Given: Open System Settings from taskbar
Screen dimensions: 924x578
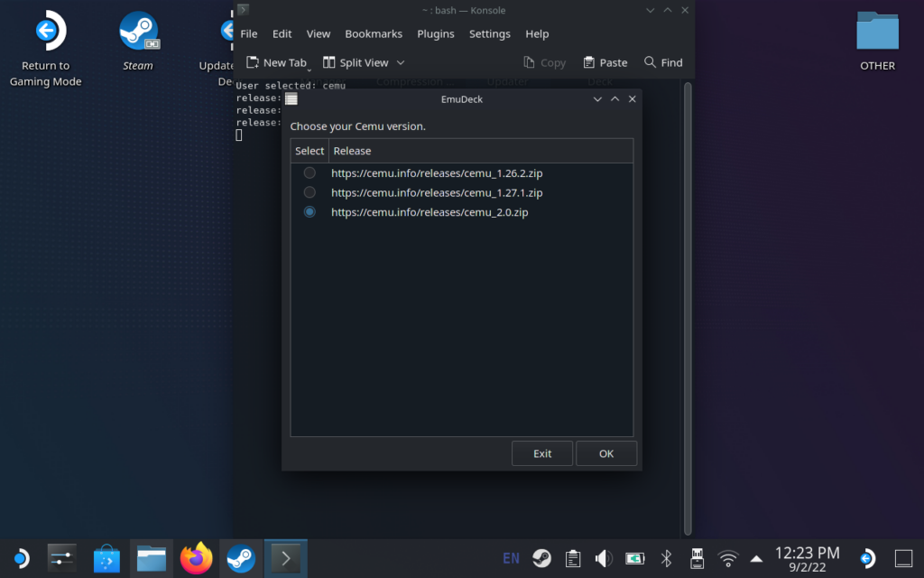Looking at the screenshot, I should click(62, 558).
